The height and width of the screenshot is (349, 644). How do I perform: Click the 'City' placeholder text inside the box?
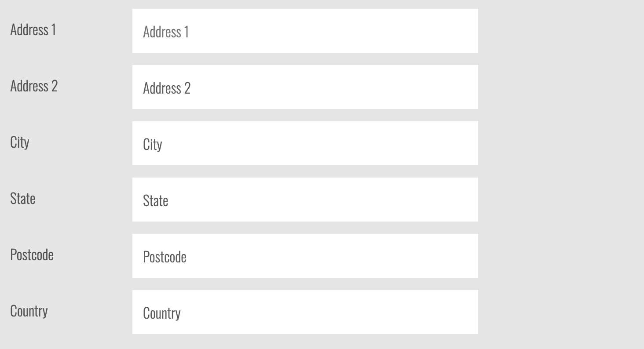coord(153,144)
